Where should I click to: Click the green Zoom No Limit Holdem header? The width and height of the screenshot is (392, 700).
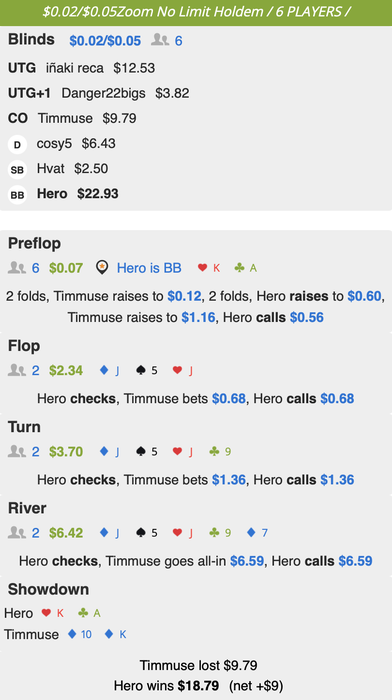(196, 12)
